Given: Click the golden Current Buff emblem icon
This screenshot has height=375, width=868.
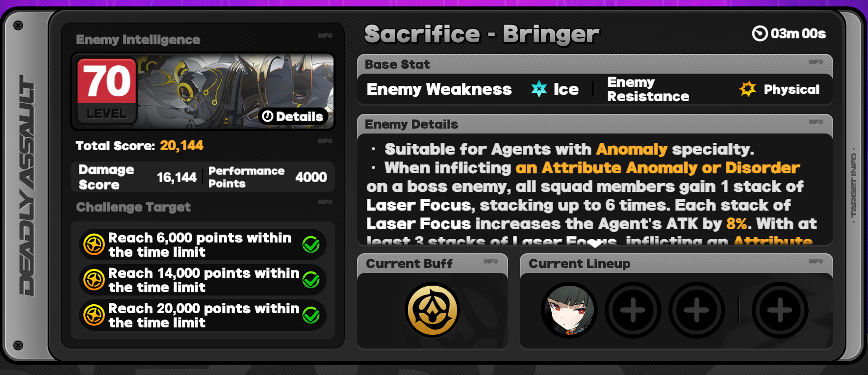Looking at the screenshot, I should click(x=432, y=310).
